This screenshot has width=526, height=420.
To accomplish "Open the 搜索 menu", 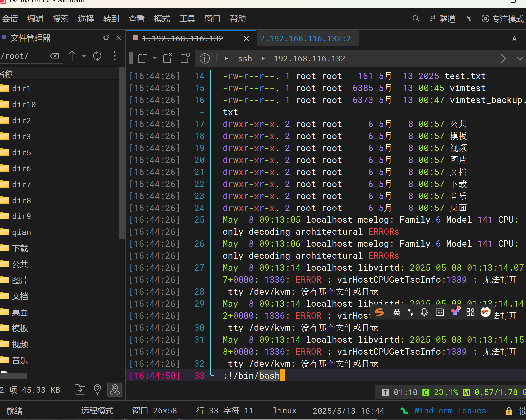I will point(61,19).
